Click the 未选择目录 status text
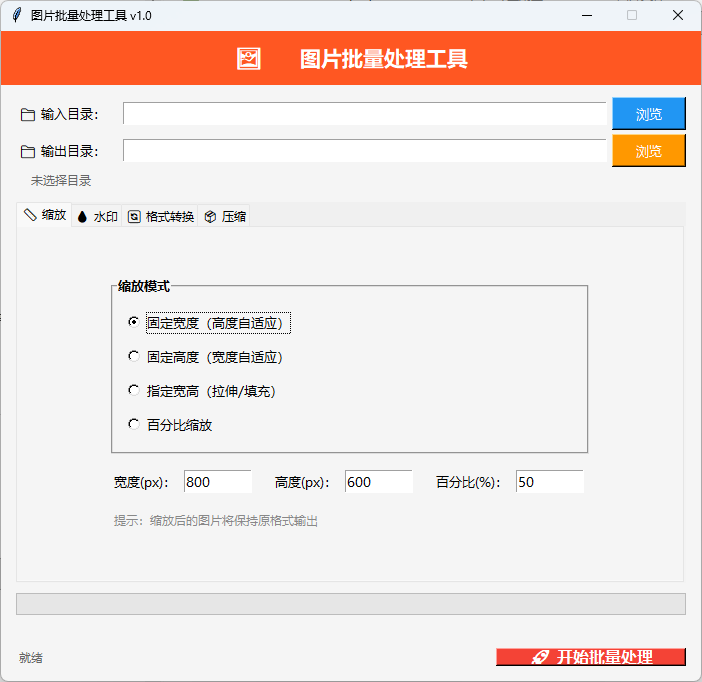 point(61,181)
